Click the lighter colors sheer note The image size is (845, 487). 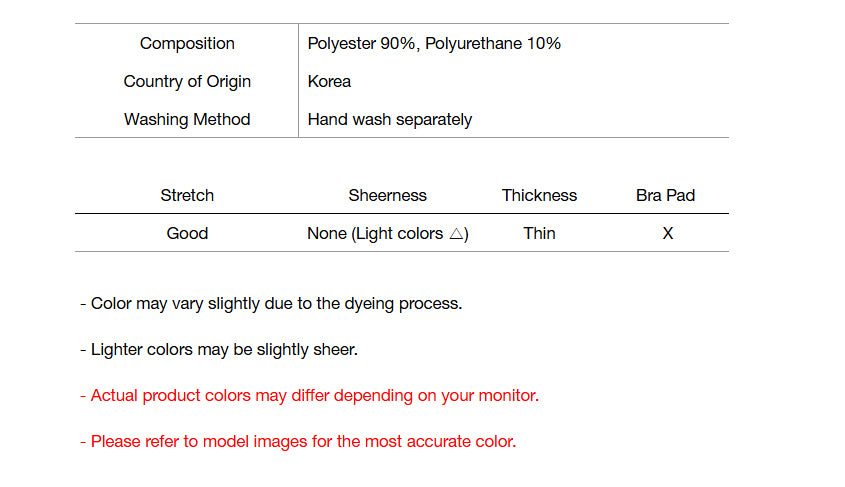coord(219,350)
